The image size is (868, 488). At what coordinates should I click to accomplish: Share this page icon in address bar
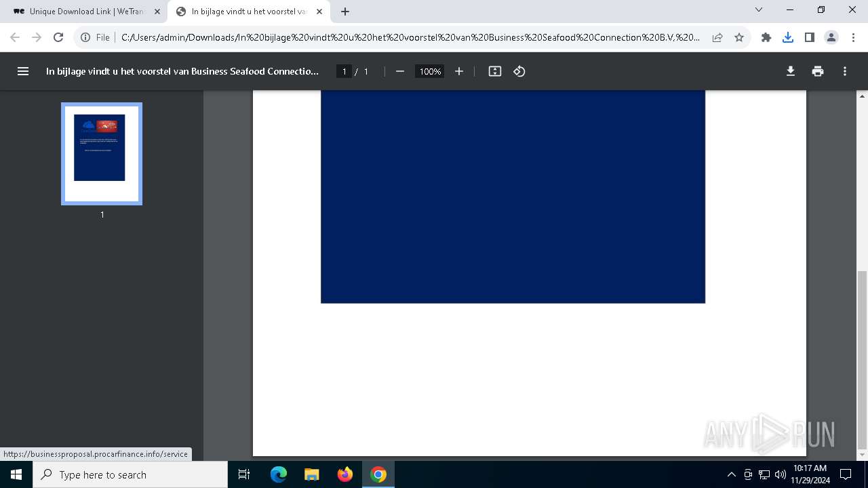click(717, 37)
